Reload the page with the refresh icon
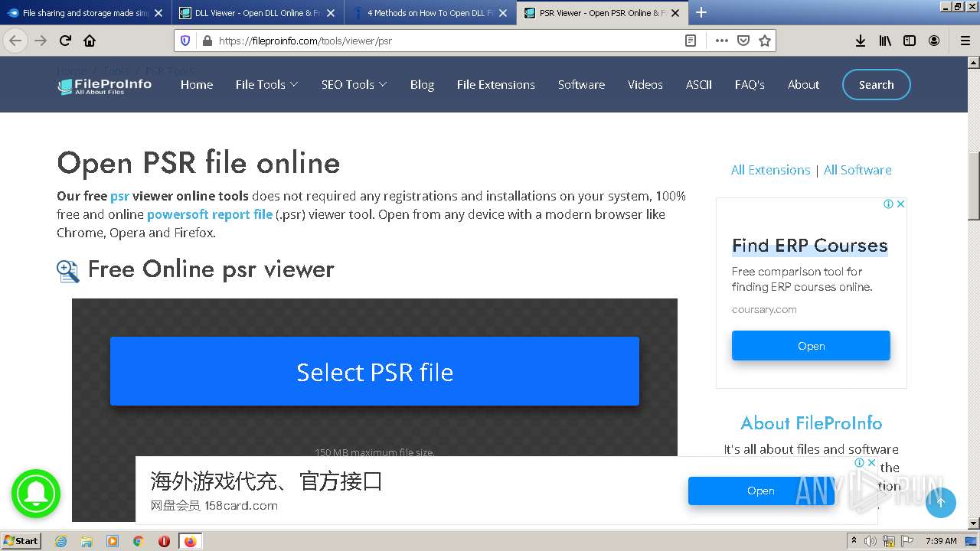This screenshot has width=980, height=551. [x=66, y=41]
